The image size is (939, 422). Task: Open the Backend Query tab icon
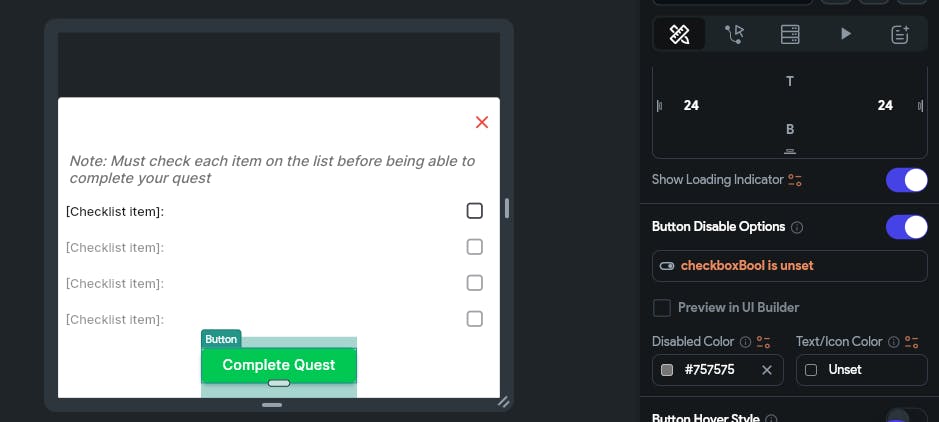pyautogui.click(x=790, y=34)
